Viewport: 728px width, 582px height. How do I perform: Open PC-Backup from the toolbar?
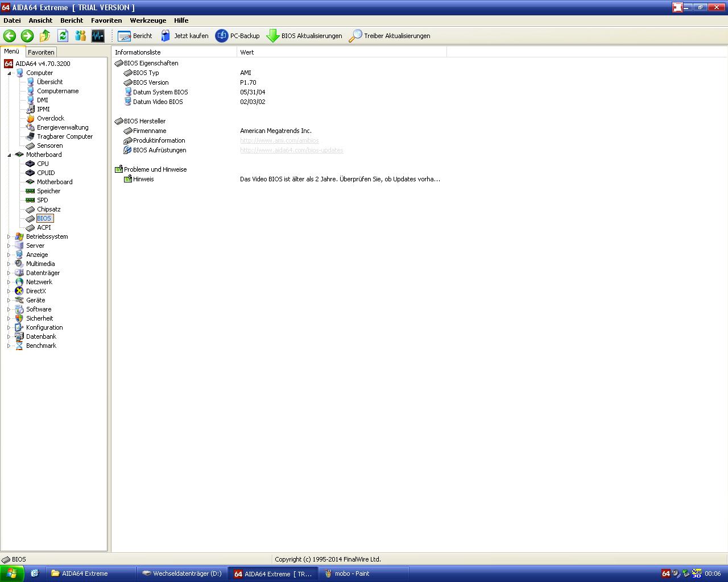[x=237, y=36]
